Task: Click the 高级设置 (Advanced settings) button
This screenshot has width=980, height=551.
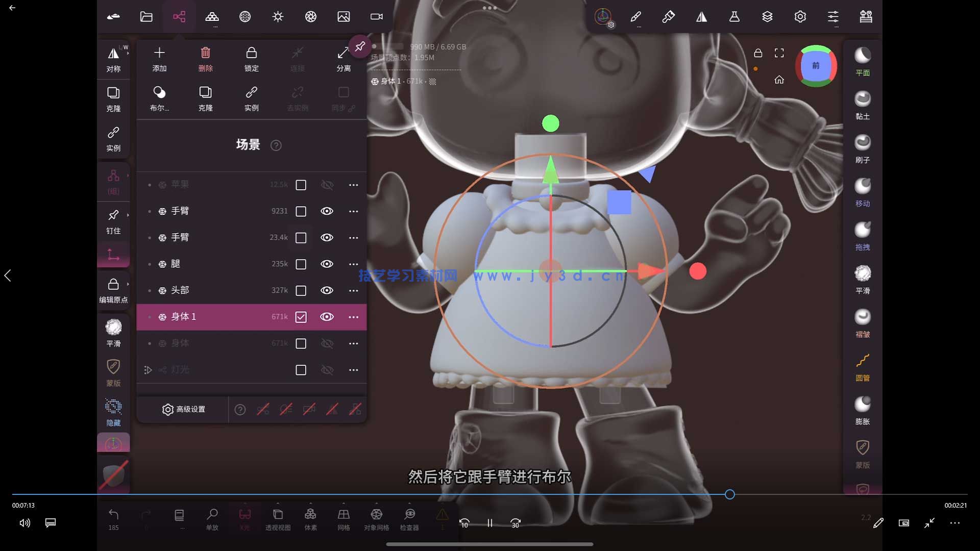Action: [184, 409]
